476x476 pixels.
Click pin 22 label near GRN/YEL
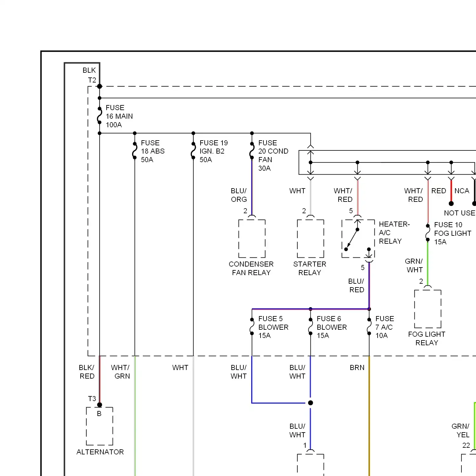pos(466,445)
